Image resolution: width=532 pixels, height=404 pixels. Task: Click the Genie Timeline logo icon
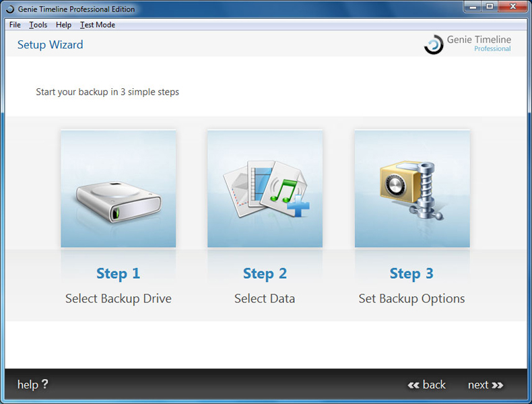[x=434, y=44]
